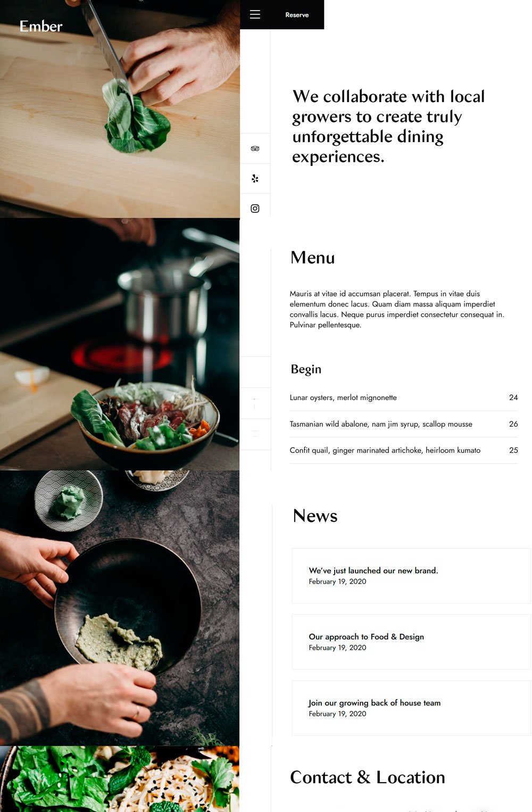This screenshot has width=532, height=812.
Task: Click the green salad and noodles photo
Action: point(120,779)
